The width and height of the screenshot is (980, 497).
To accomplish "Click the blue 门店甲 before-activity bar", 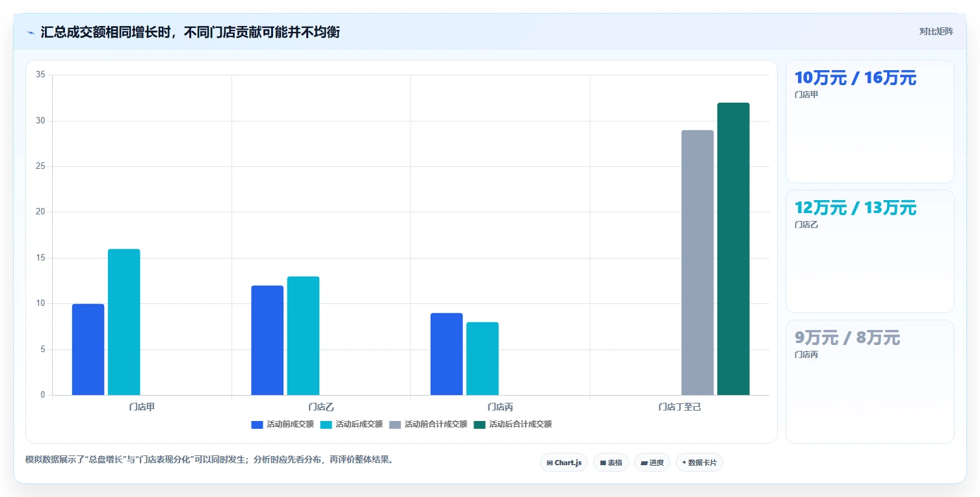I will pyautogui.click(x=88, y=350).
